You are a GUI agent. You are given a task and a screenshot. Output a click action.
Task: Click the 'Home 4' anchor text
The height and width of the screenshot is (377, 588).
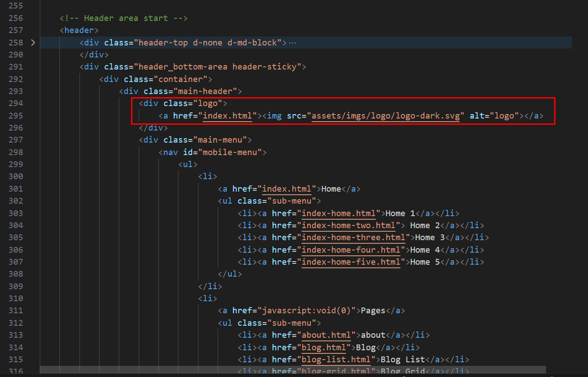coord(425,250)
